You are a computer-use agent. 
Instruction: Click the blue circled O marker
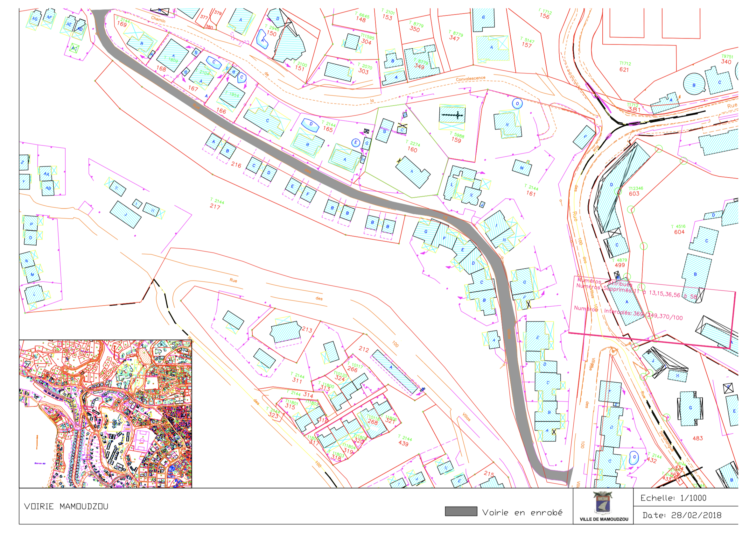click(517, 104)
